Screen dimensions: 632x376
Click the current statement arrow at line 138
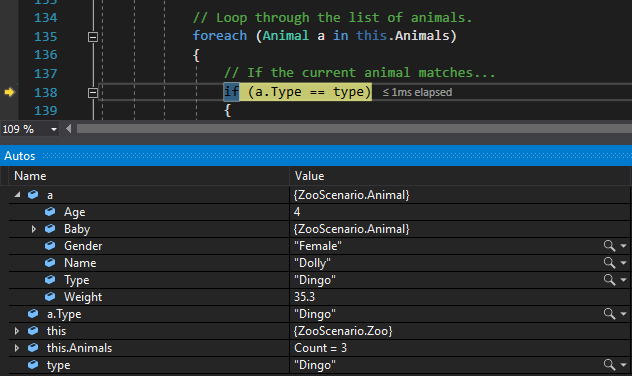[9, 92]
